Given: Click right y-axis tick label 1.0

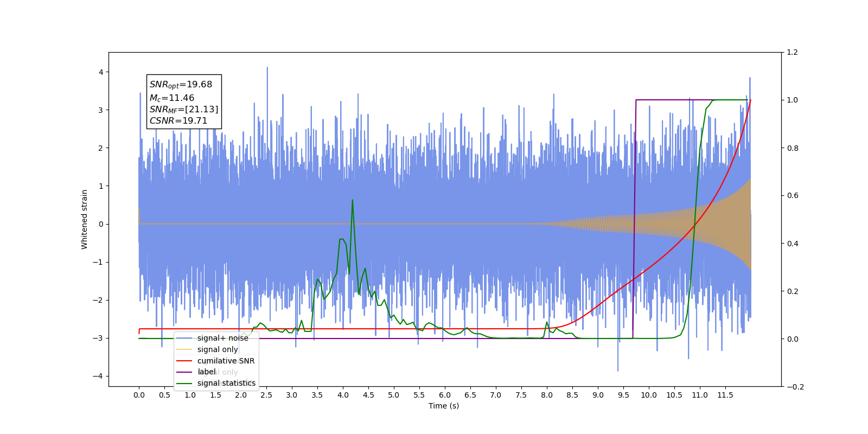Looking at the screenshot, I should pos(793,100).
